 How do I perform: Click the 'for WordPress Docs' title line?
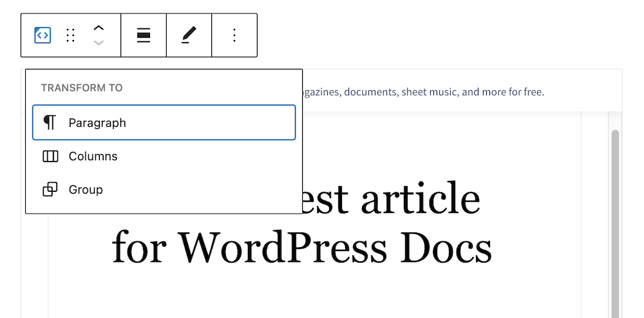point(302,248)
